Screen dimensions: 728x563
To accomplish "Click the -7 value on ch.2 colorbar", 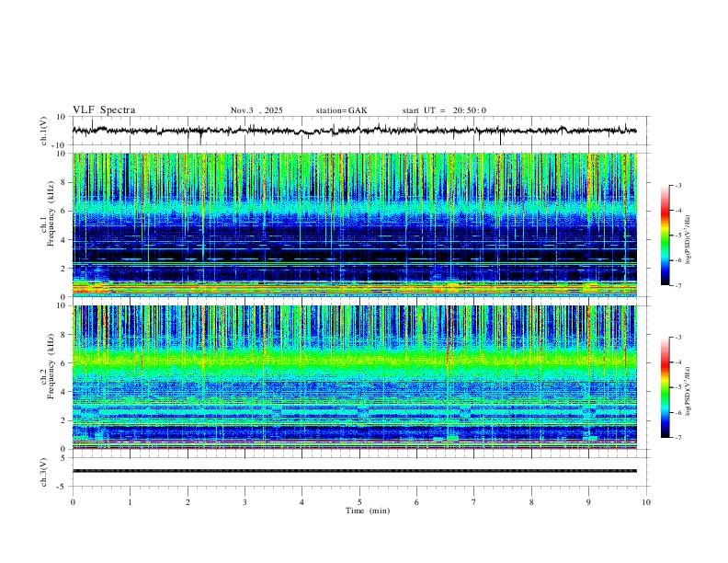I will (677, 437).
